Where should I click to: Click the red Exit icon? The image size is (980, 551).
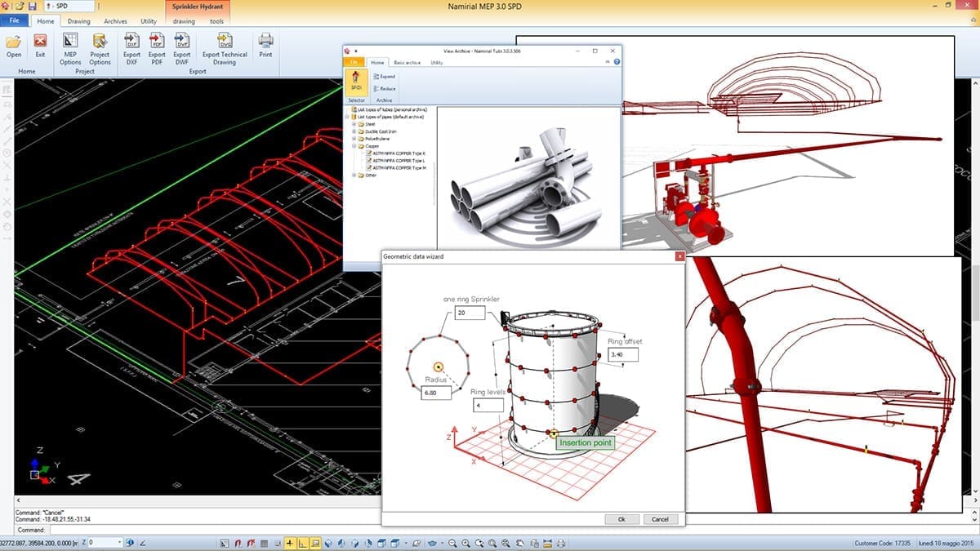tap(40, 45)
